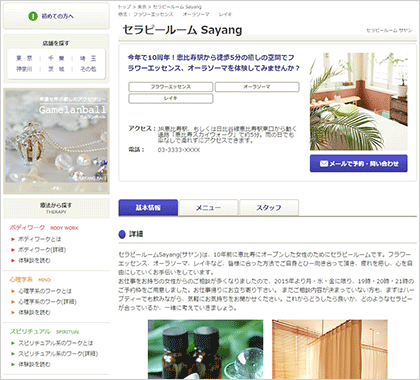420x380 pixels.
Task: Switch to the スタッフ tab
Action: point(269,208)
